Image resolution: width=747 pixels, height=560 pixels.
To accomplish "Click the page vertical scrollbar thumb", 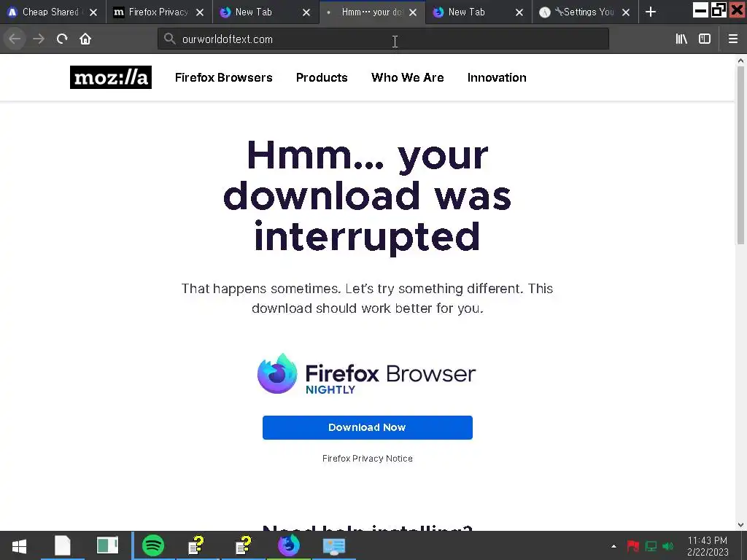I will coord(741,155).
